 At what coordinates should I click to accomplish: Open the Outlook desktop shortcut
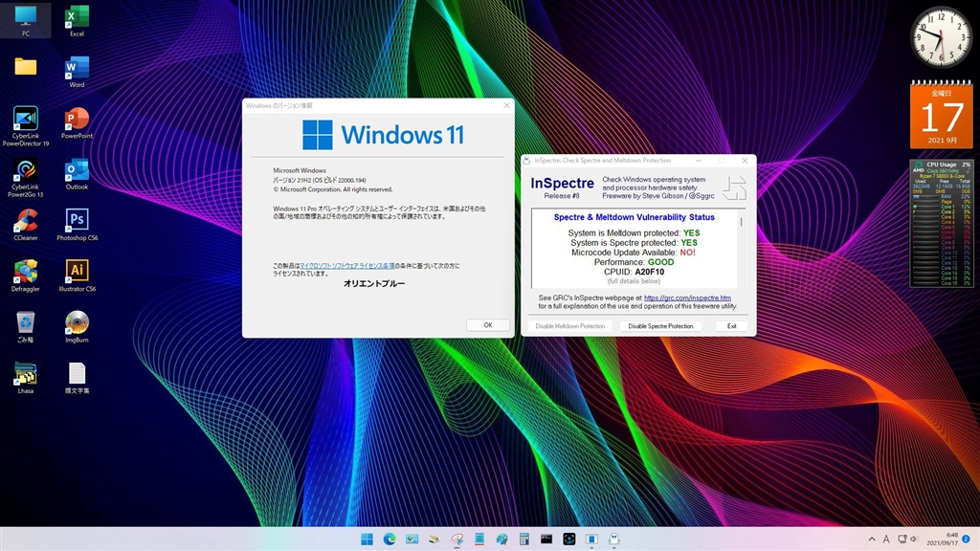(77, 174)
